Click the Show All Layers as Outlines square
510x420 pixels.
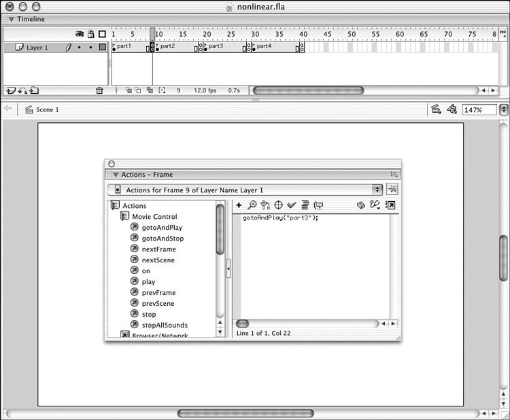(103, 34)
